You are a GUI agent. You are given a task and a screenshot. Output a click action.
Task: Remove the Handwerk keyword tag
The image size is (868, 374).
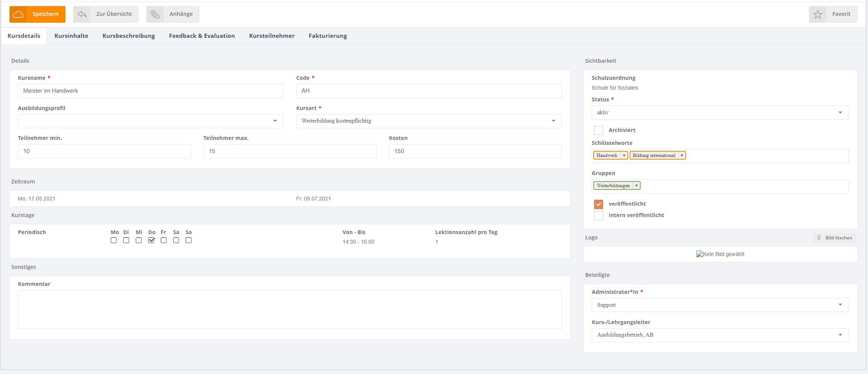pos(624,155)
